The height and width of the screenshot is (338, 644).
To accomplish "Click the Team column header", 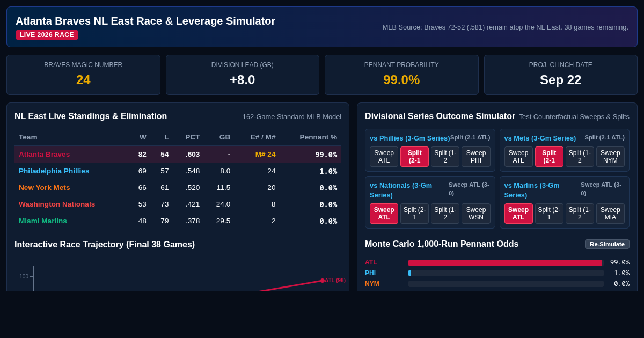I will 28,137.
